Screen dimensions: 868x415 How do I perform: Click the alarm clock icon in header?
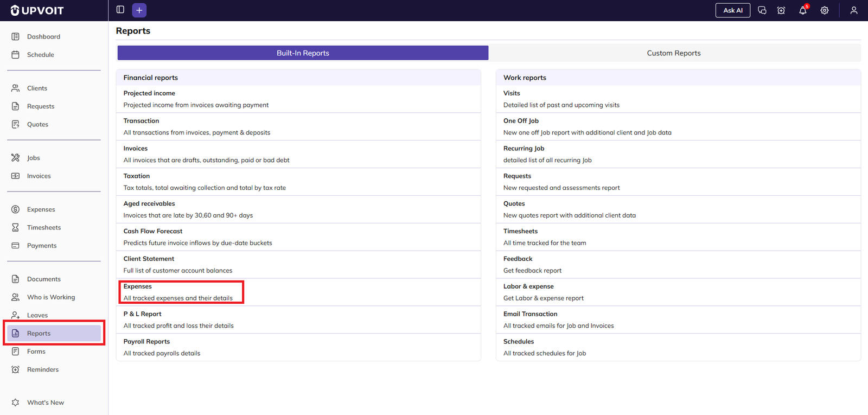click(x=781, y=10)
